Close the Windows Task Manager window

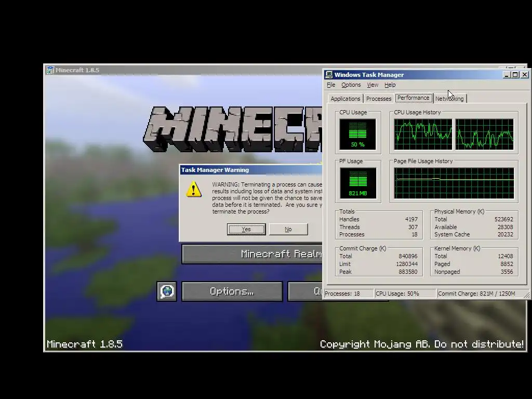click(x=525, y=75)
